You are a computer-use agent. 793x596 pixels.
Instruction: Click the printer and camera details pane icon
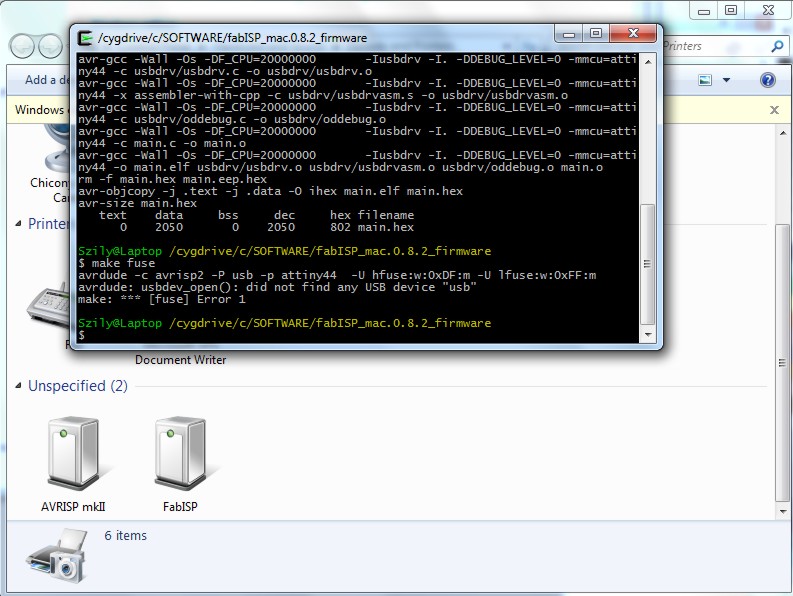tap(57, 556)
